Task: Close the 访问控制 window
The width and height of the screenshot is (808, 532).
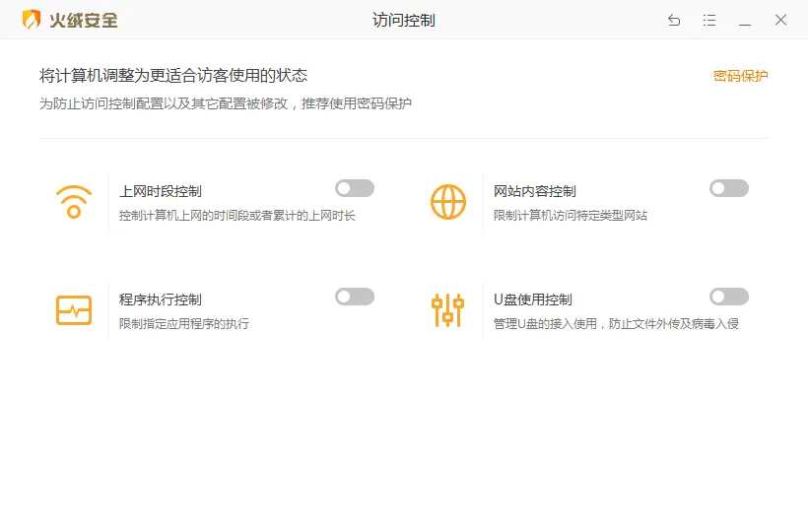Action: tap(780, 20)
